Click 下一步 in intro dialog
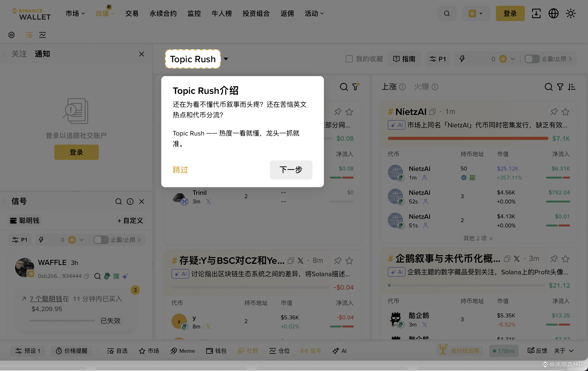Screen dimensions: 588x371 pyautogui.click(x=291, y=170)
